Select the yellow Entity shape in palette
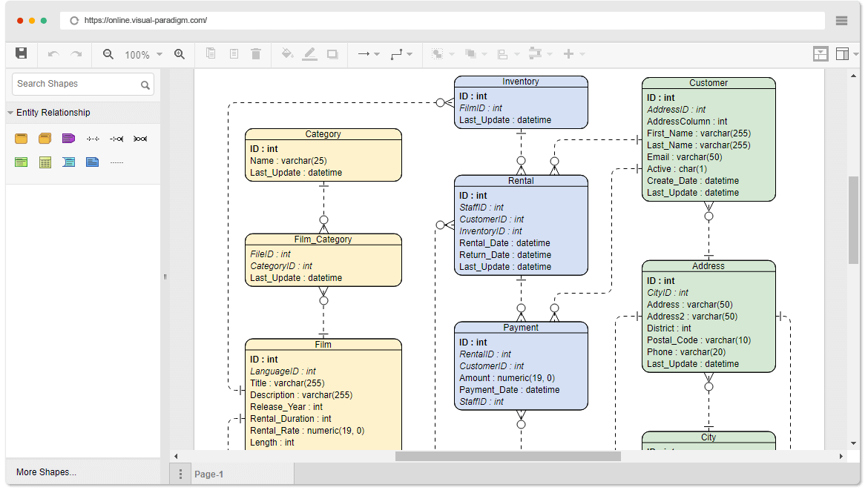Screen dimensions: 868x493 pos(22,139)
